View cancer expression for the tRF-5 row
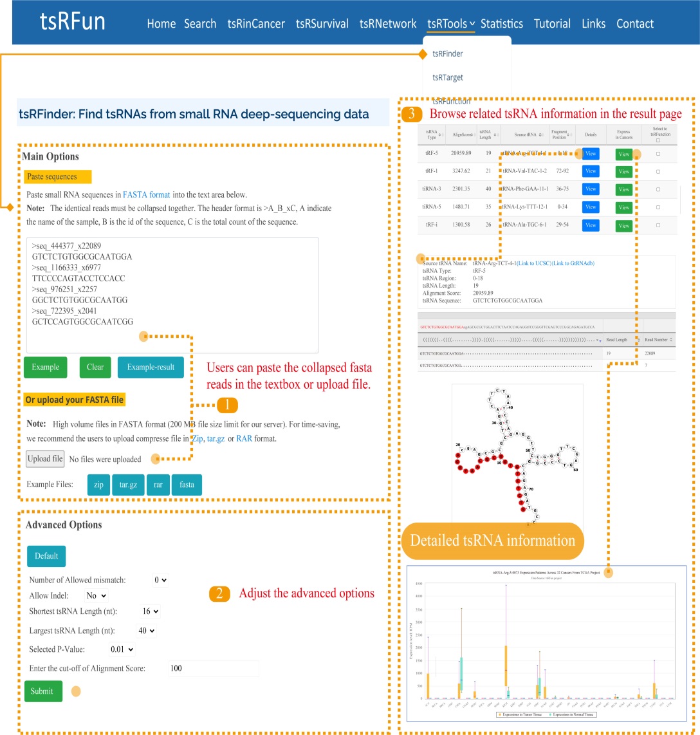Image resolution: width=700 pixels, height=735 pixels. coord(623,154)
